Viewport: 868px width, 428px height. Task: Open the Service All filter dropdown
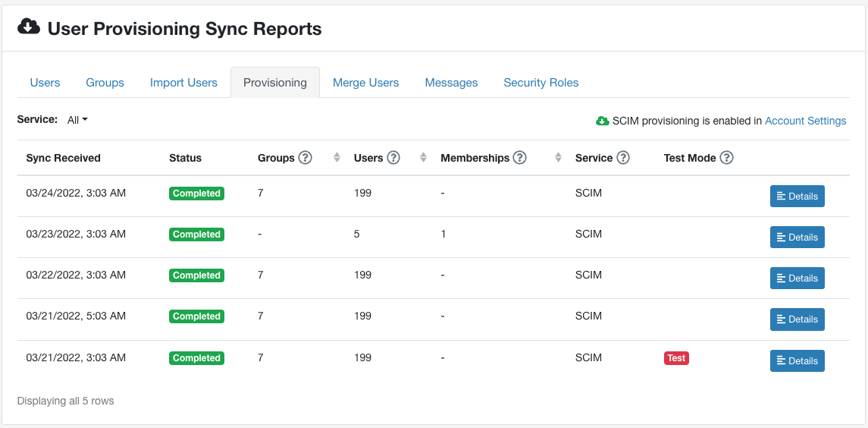[x=77, y=120]
